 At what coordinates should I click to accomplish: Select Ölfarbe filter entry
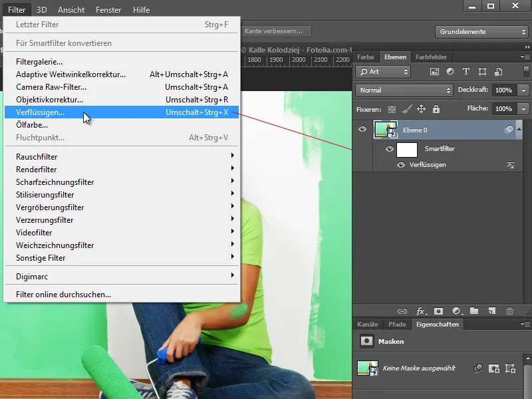(122, 125)
